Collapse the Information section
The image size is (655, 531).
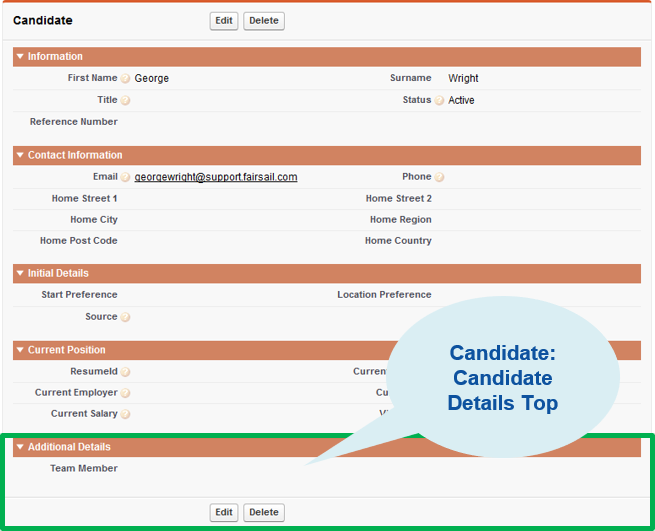(x=20, y=57)
